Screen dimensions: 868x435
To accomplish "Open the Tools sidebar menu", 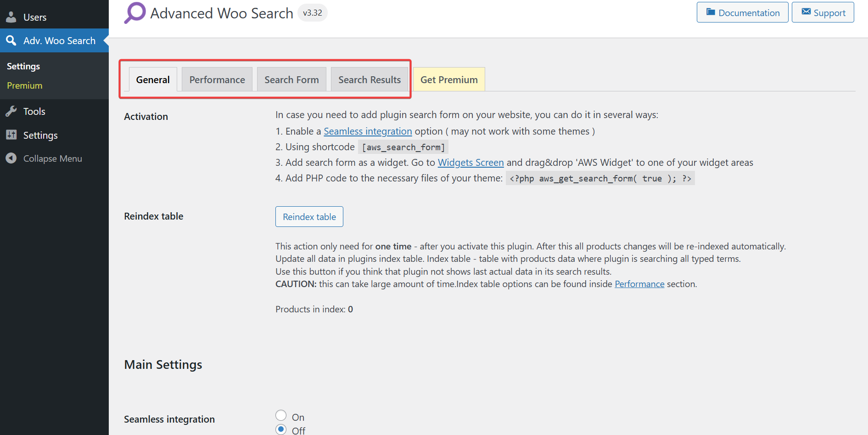I will tap(54, 111).
